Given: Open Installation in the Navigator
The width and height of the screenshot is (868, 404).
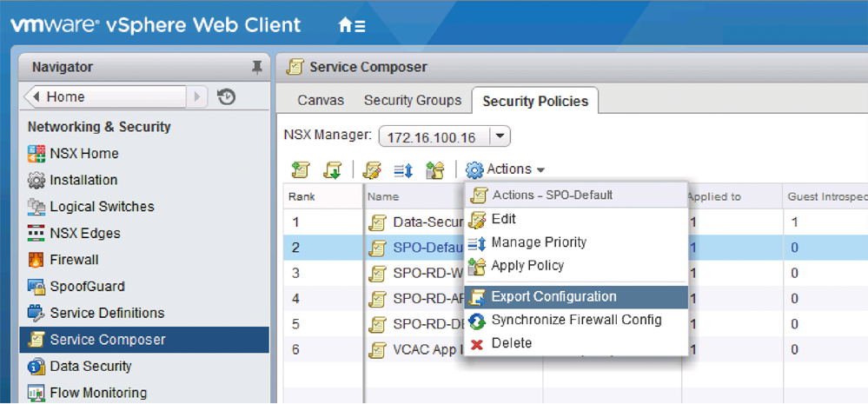Looking at the screenshot, I should (72, 180).
